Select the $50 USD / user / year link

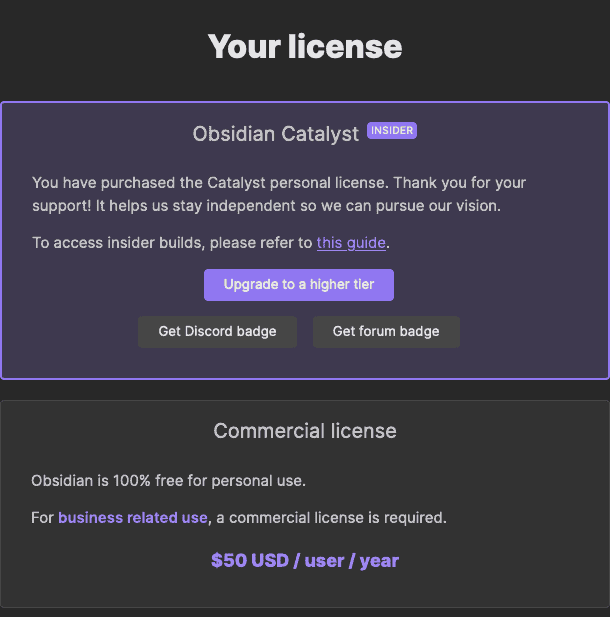click(x=304, y=560)
